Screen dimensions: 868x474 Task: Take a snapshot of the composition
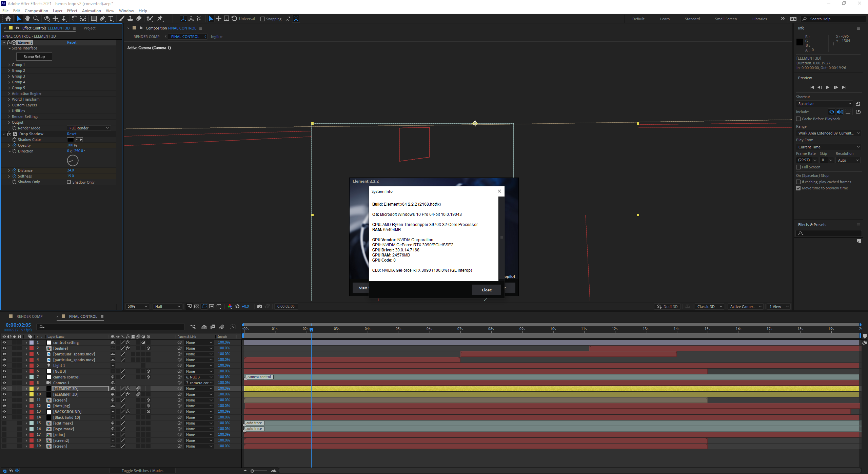tap(260, 306)
